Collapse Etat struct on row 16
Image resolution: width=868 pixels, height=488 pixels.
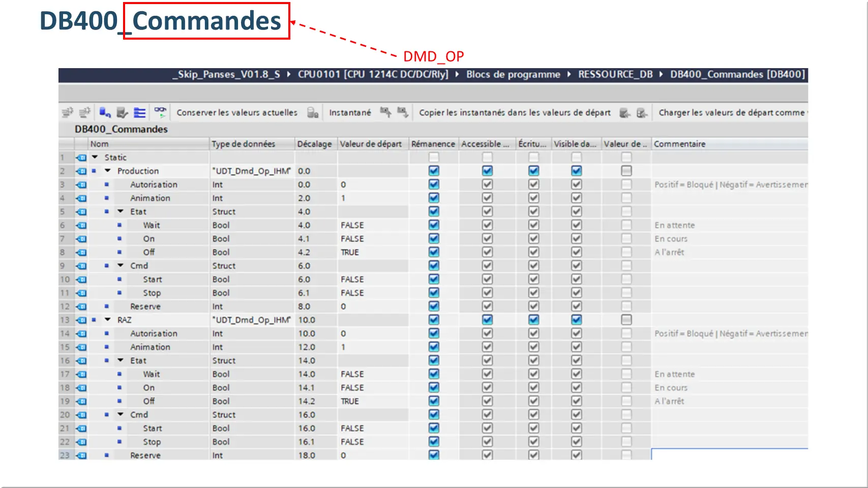coord(121,360)
